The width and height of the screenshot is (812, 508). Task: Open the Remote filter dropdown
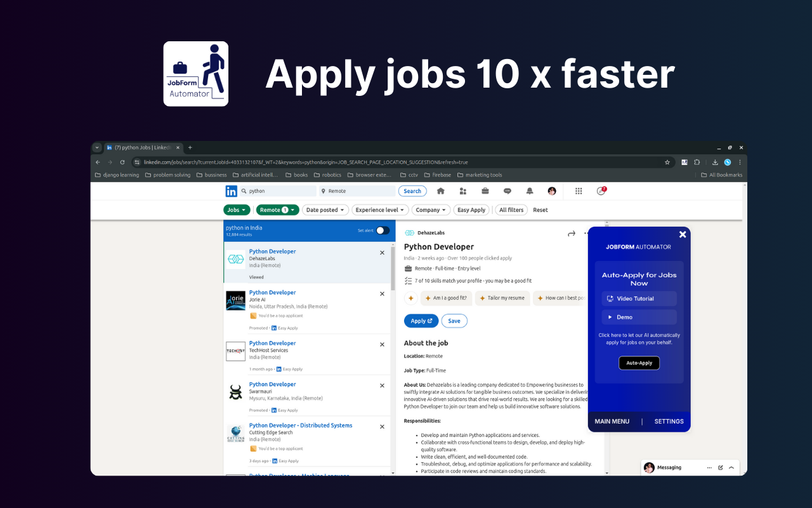(277, 210)
